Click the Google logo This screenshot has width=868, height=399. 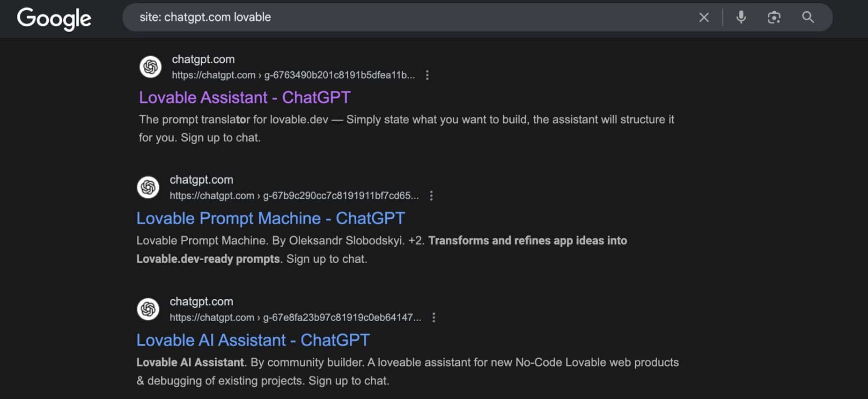point(54,18)
